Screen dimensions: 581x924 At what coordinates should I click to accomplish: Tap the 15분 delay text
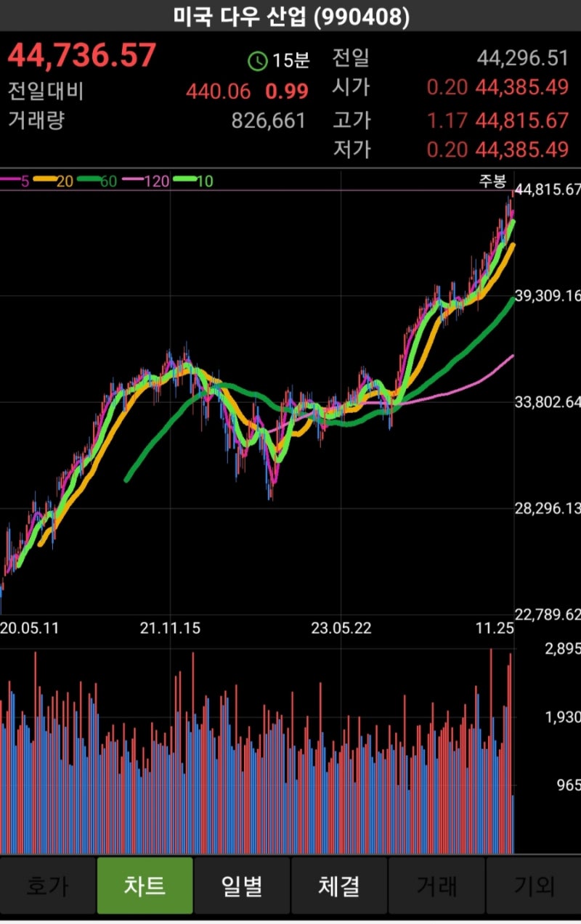(290, 61)
